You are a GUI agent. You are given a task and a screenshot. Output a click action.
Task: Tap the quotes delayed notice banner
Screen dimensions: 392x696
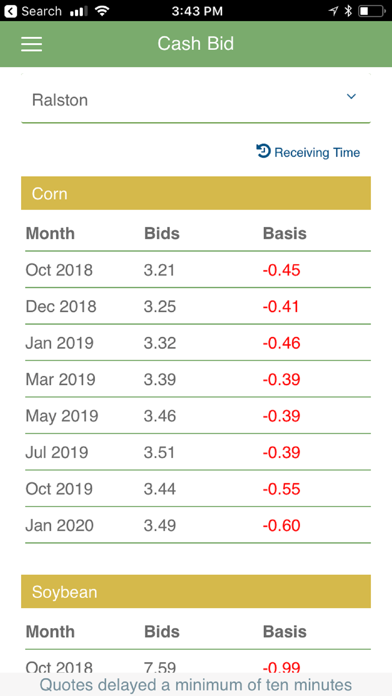tap(196, 684)
